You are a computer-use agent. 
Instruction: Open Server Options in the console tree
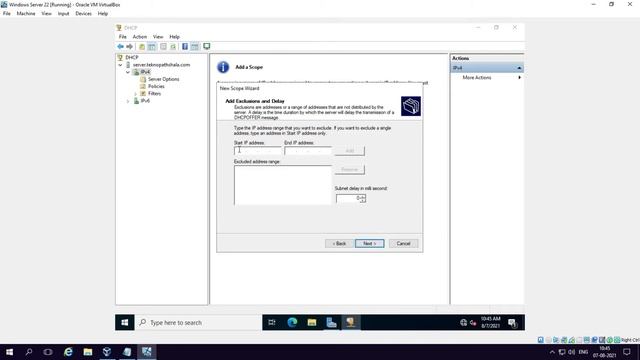point(163,79)
